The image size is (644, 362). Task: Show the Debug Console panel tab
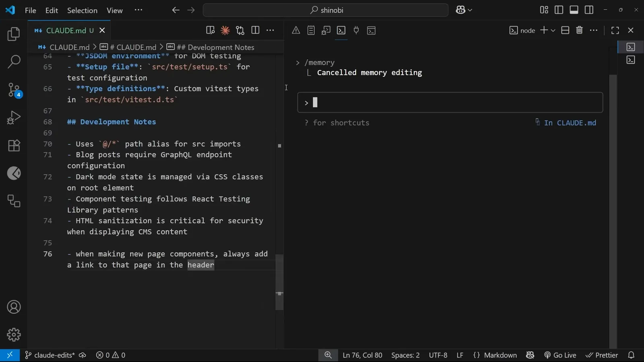(x=326, y=30)
